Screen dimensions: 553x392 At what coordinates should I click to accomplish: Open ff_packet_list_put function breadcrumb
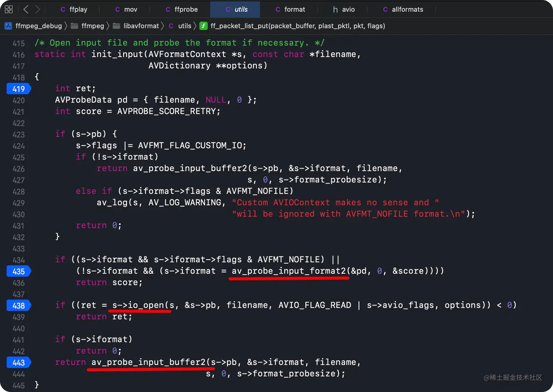click(298, 26)
